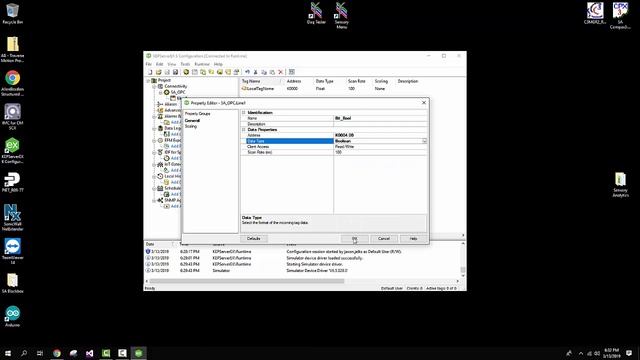The image size is (640, 360).
Task: Collapse the Scheduler tree node
Action: click(x=154, y=189)
